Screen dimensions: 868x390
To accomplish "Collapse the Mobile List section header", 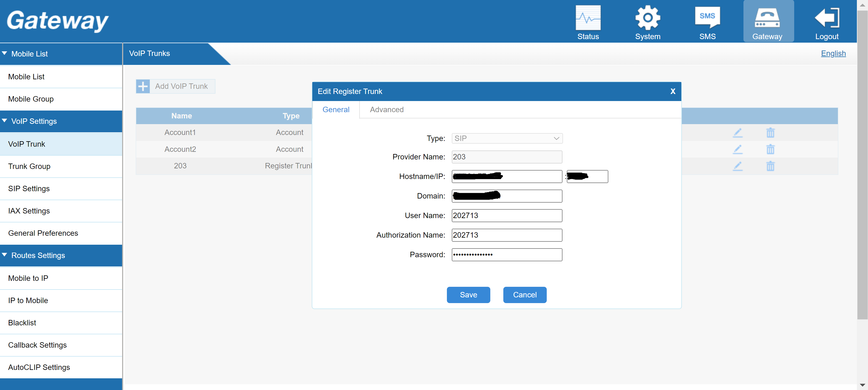I will (x=30, y=54).
